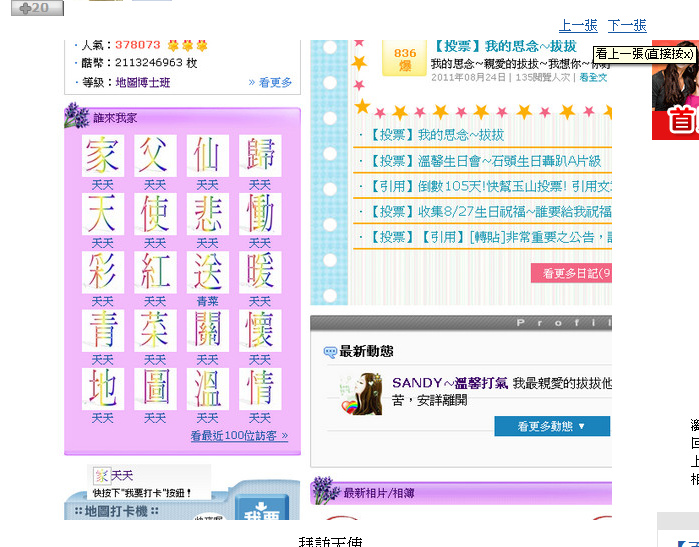Open 倒數105天!快幫玉山投票 entry
This screenshot has height=547, width=699.
(489, 186)
